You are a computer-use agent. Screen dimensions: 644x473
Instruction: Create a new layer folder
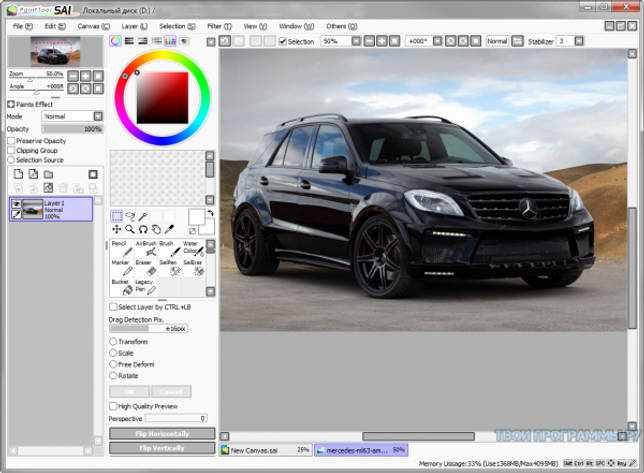(x=48, y=174)
